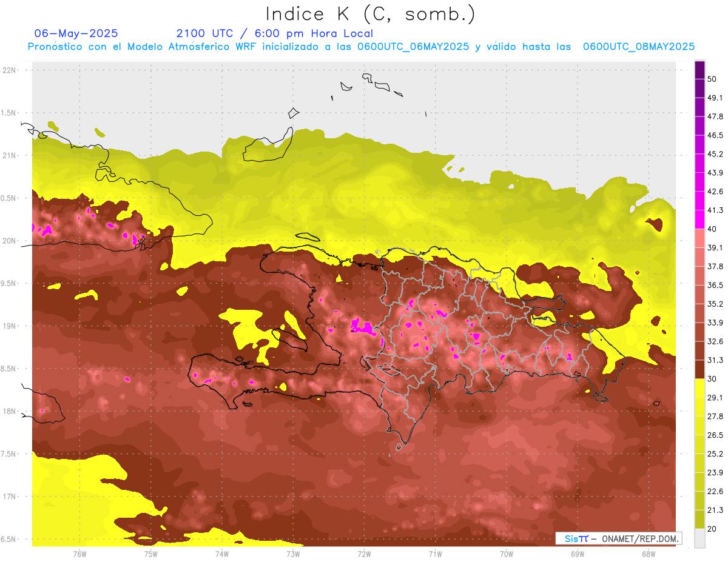Click colorbar value '26.5'

point(715,435)
